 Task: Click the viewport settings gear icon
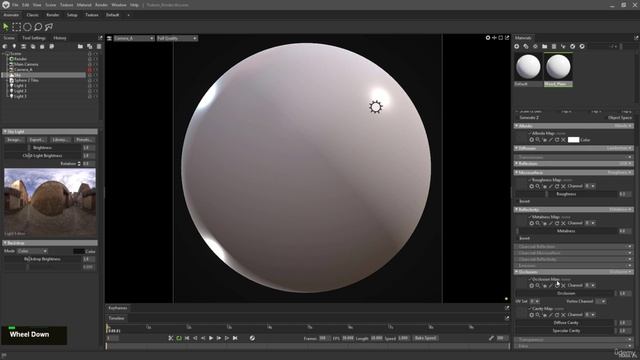point(488,38)
